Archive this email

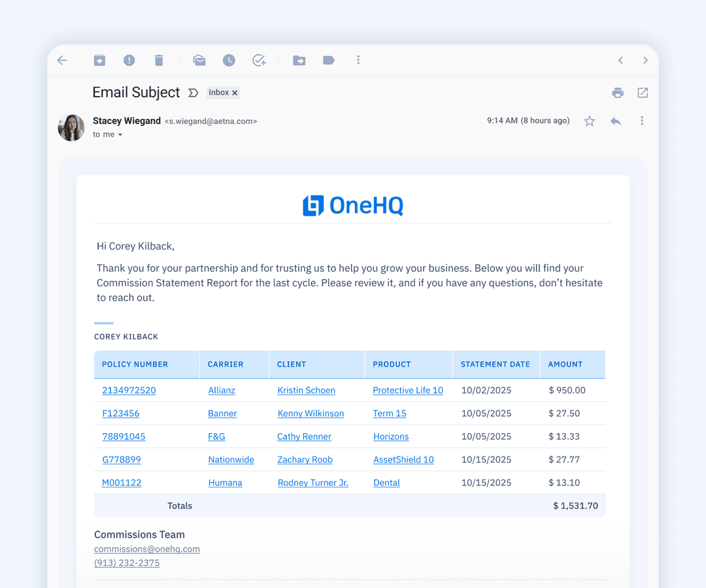(99, 60)
